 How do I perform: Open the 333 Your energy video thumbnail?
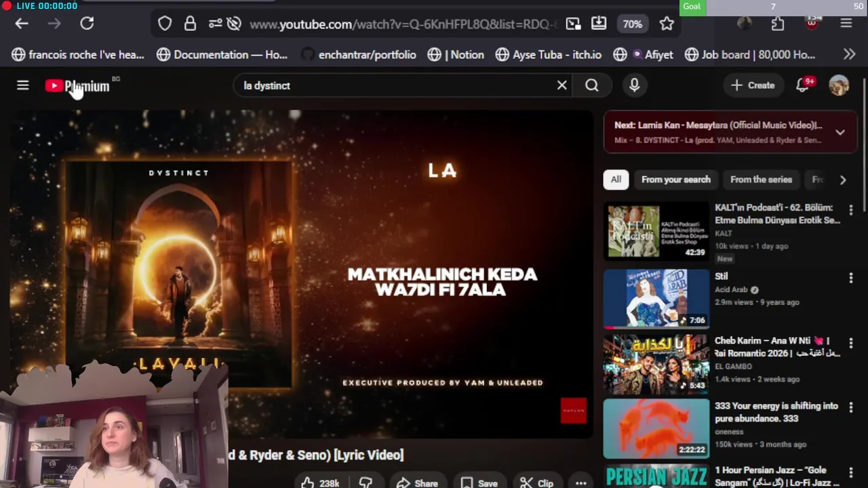pos(656,428)
